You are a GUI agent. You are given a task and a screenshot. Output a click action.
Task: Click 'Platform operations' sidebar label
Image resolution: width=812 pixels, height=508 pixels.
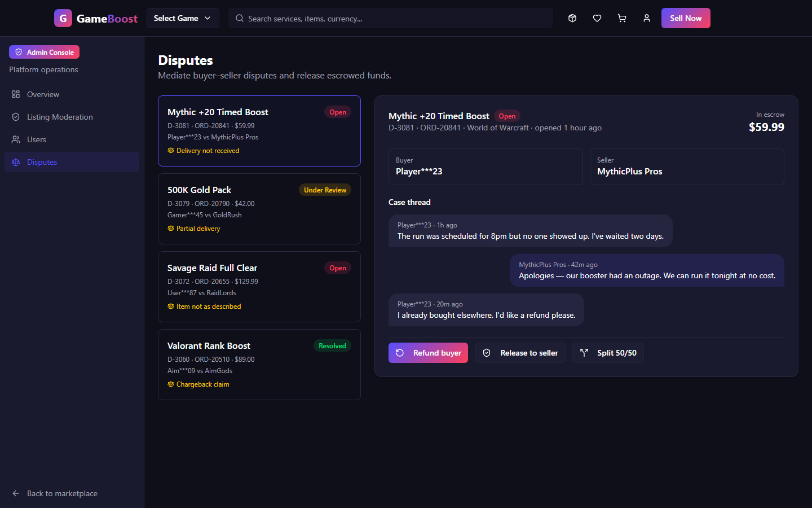pos(43,69)
